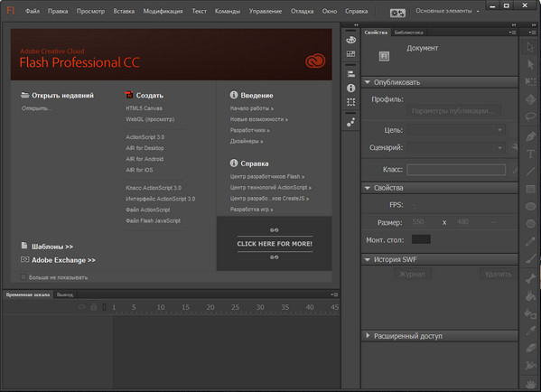The height and width of the screenshot is (392, 541).
Task: Collapse the Опубликовать section
Action: 368,82
